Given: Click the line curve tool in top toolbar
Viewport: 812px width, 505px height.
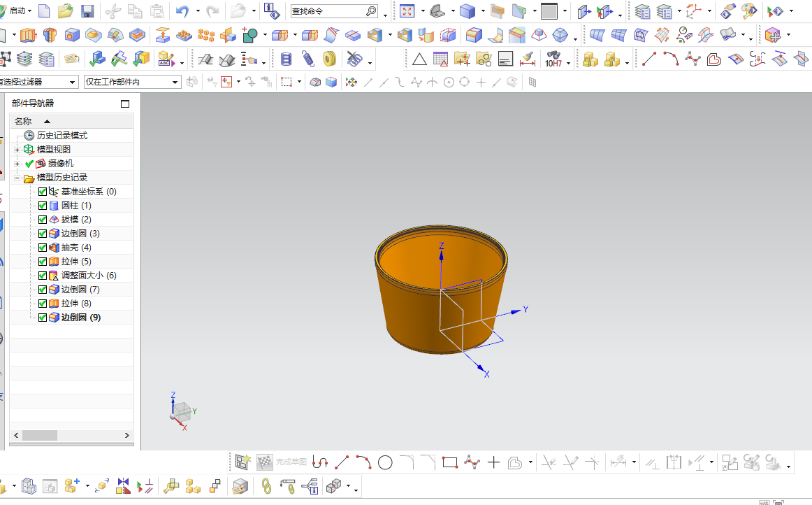Looking at the screenshot, I should point(649,59).
